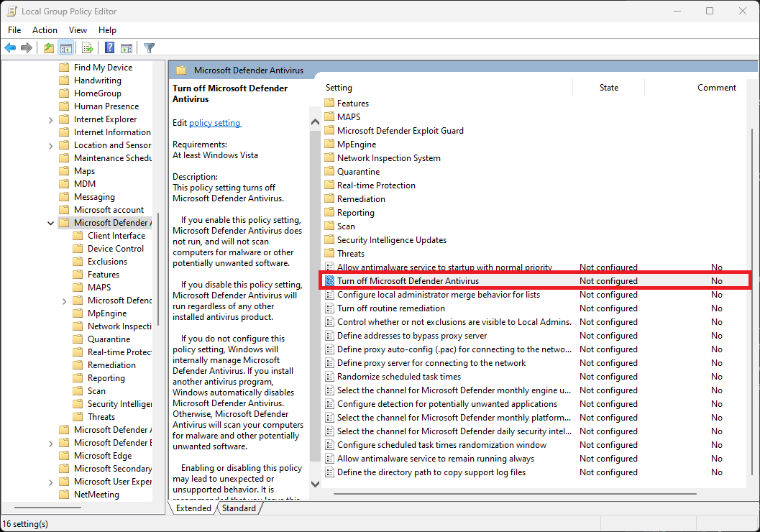Click the policy setting edit link
760x532 pixels.
[214, 122]
